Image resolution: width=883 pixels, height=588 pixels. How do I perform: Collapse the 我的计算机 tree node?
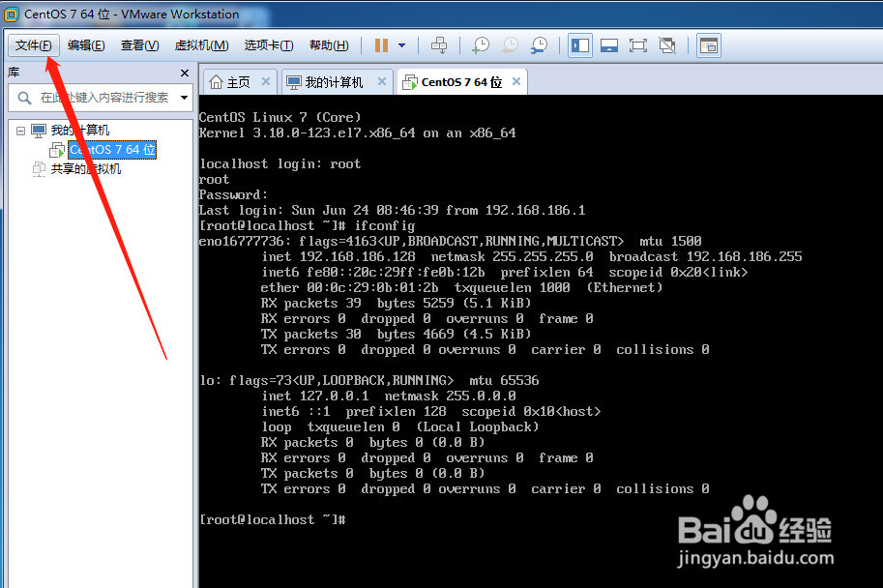pyautogui.click(x=20, y=131)
